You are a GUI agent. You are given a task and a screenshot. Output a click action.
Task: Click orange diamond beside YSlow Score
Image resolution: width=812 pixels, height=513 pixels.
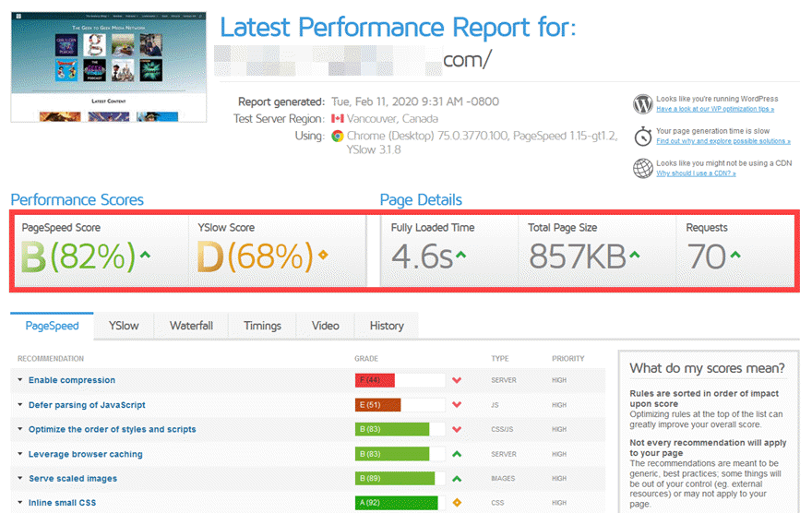pos(322,256)
